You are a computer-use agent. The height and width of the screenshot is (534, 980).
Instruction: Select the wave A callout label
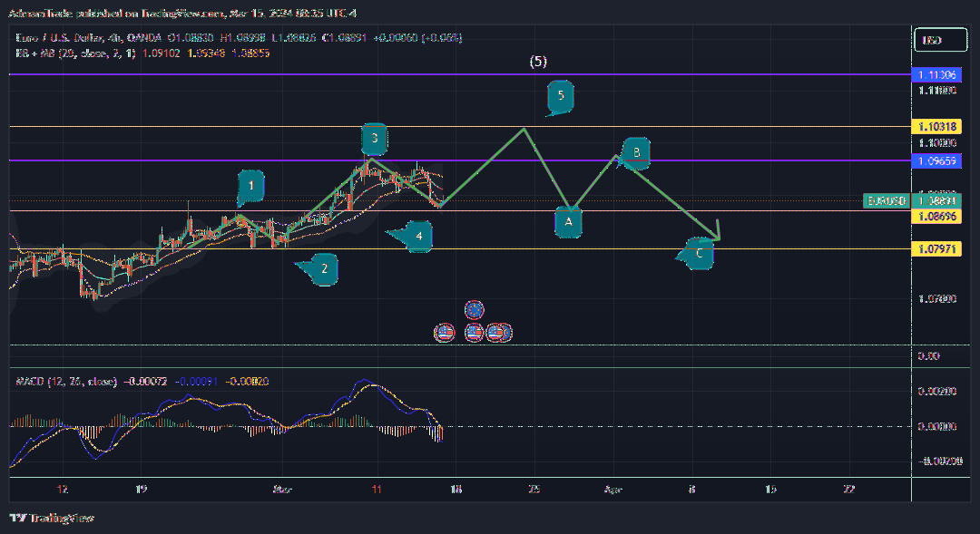[568, 222]
